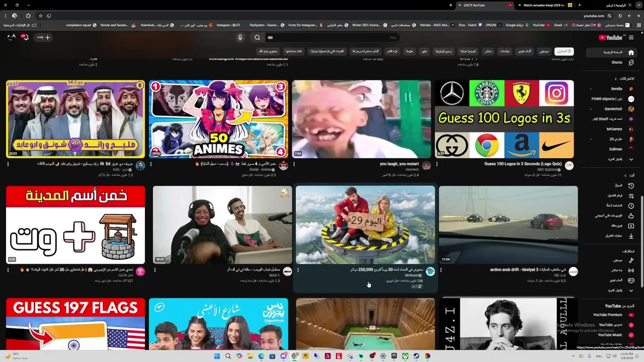Click the Create video plus button
Screen dimensions: 644x362
[x=43, y=37]
